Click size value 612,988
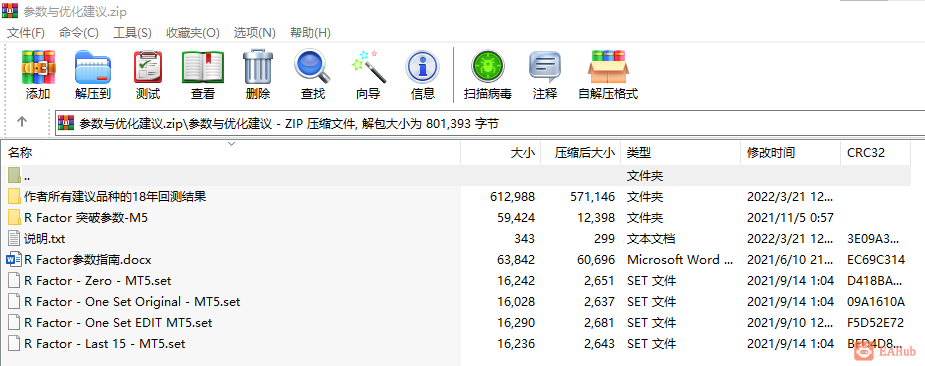This screenshot has width=925, height=366. (x=513, y=197)
